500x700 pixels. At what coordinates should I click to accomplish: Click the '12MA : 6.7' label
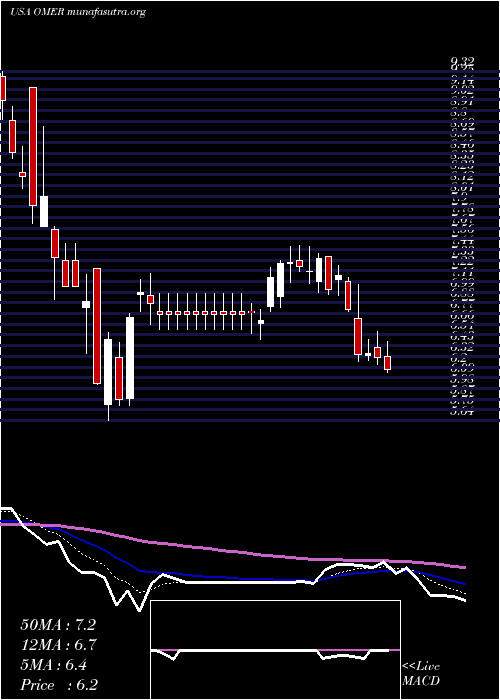[59, 645]
